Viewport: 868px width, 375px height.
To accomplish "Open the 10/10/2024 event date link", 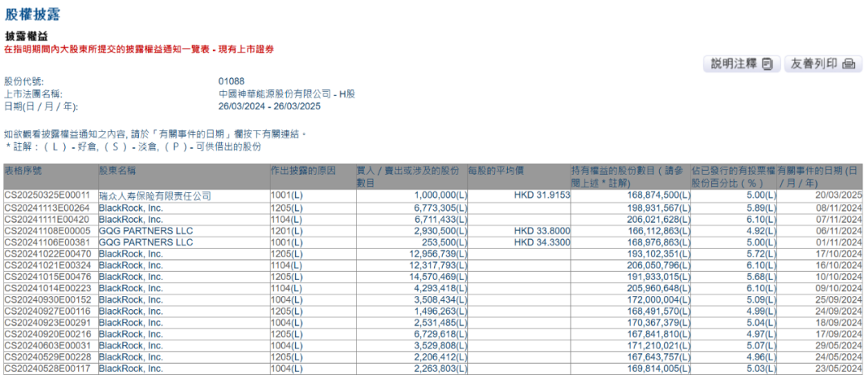I will tap(842, 276).
